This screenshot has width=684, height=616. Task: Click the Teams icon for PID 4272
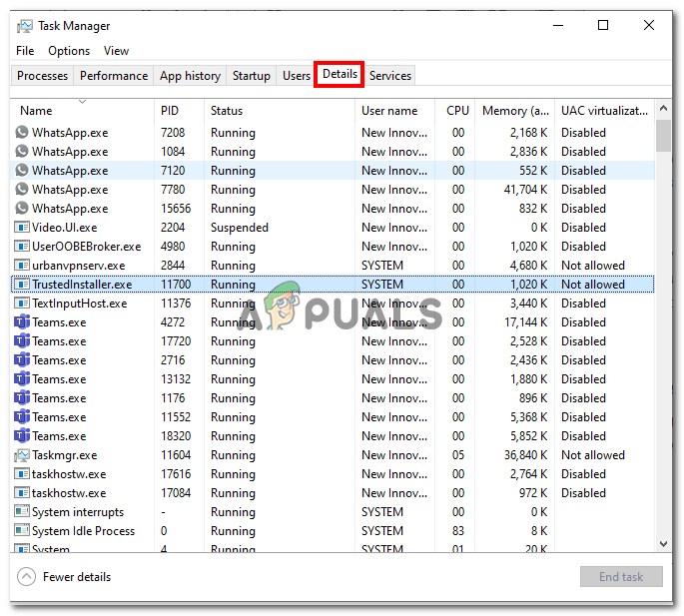click(x=22, y=321)
